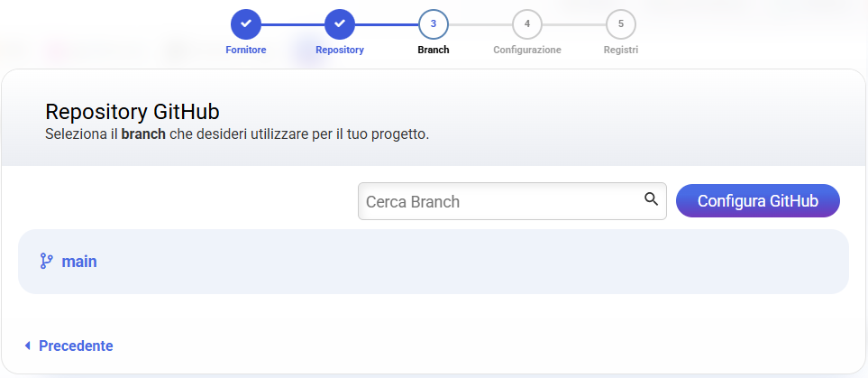Go to the Repository step label
The height and width of the screenshot is (378, 868).
pyautogui.click(x=340, y=51)
